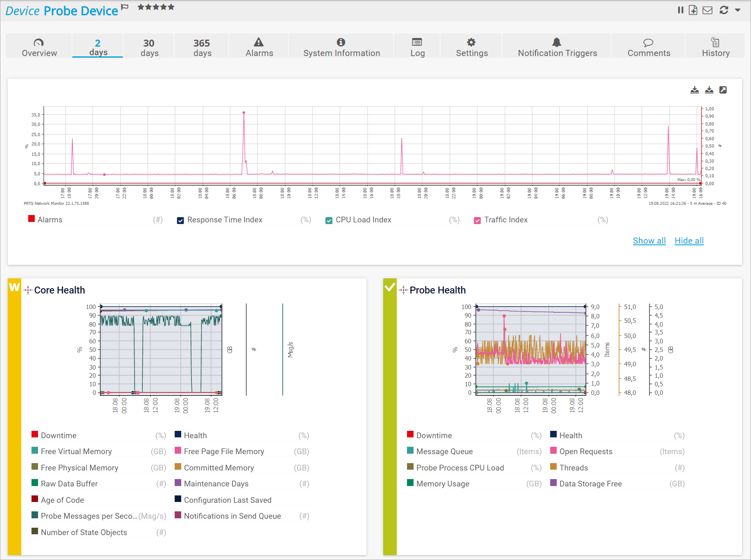Click the Probe Health sensor title
Screen dimensions: 751x560
click(438, 290)
